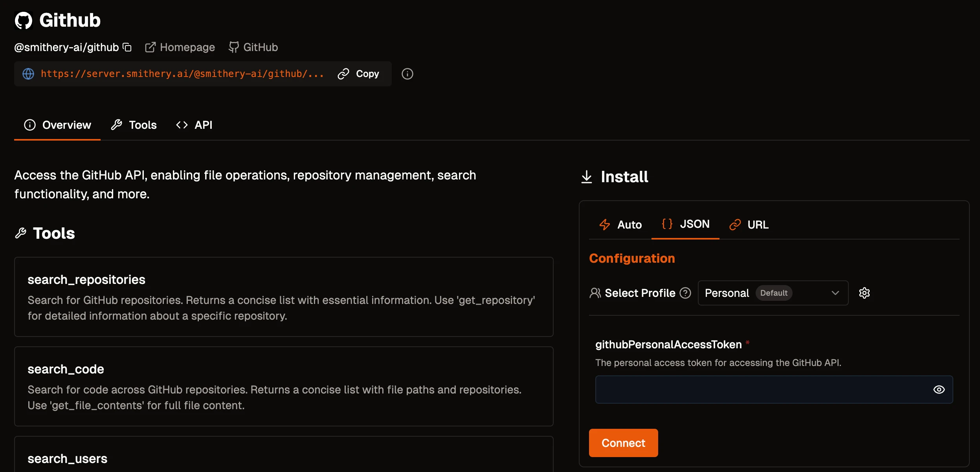
Task: Show info about the server URL
Action: click(x=407, y=74)
